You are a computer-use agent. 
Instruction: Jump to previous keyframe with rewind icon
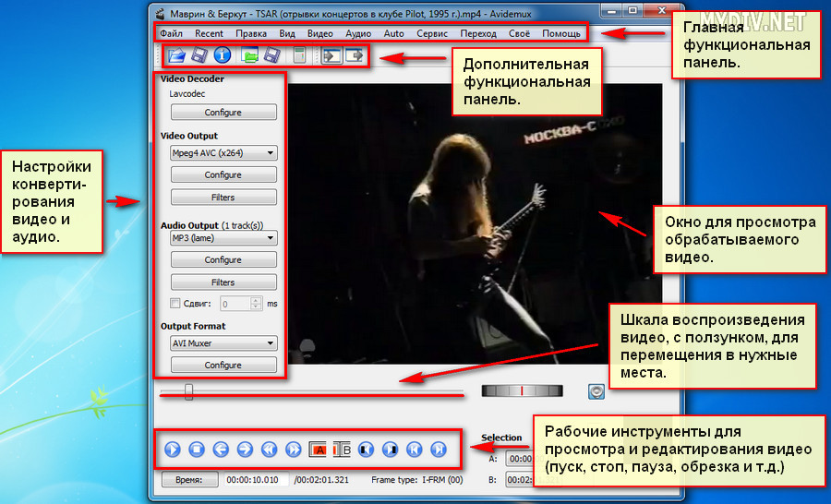point(270,450)
